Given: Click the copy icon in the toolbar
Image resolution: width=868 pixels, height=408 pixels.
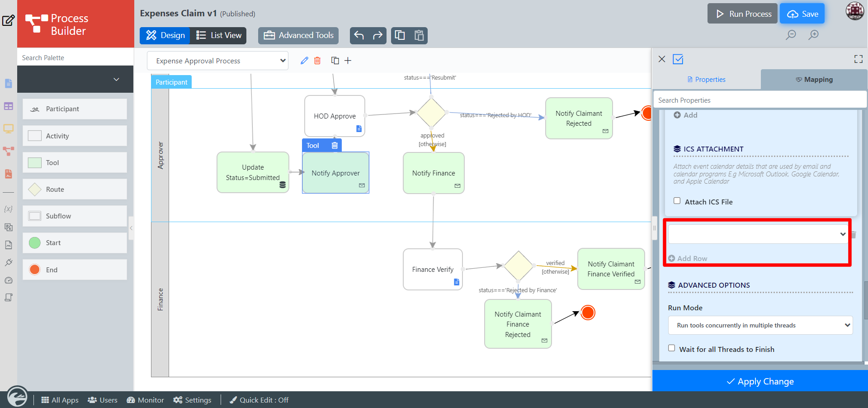Looking at the screenshot, I should coord(400,35).
